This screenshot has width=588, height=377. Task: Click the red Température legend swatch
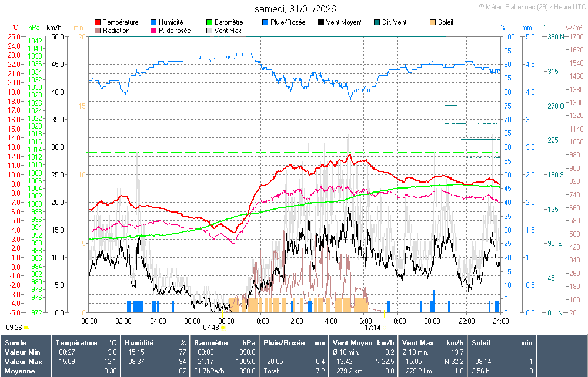point(98,22)
